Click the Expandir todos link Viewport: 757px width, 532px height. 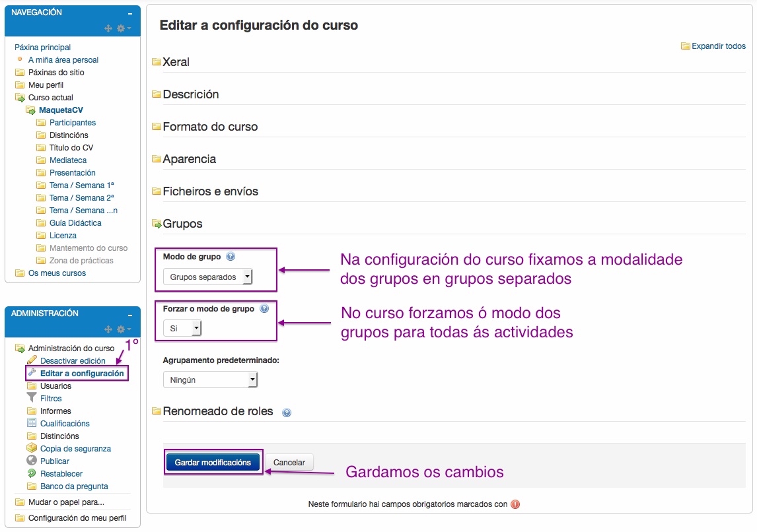[x=718, y=46]
